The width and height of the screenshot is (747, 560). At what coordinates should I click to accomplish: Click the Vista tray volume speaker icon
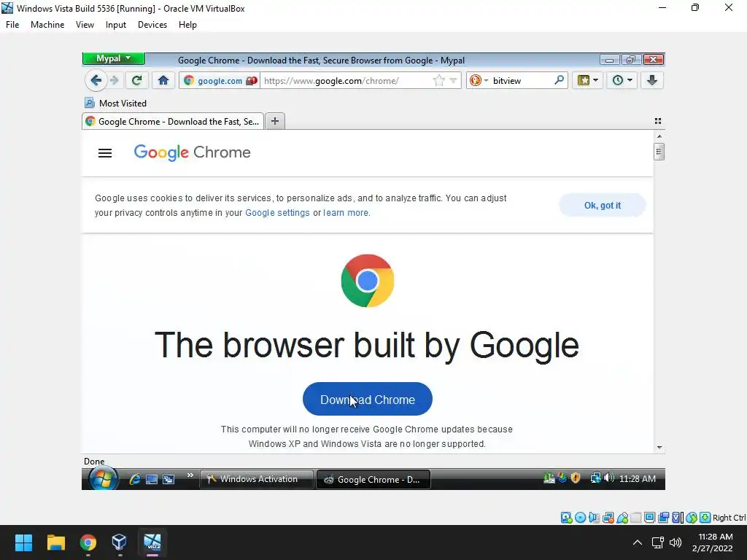(609, 478)
